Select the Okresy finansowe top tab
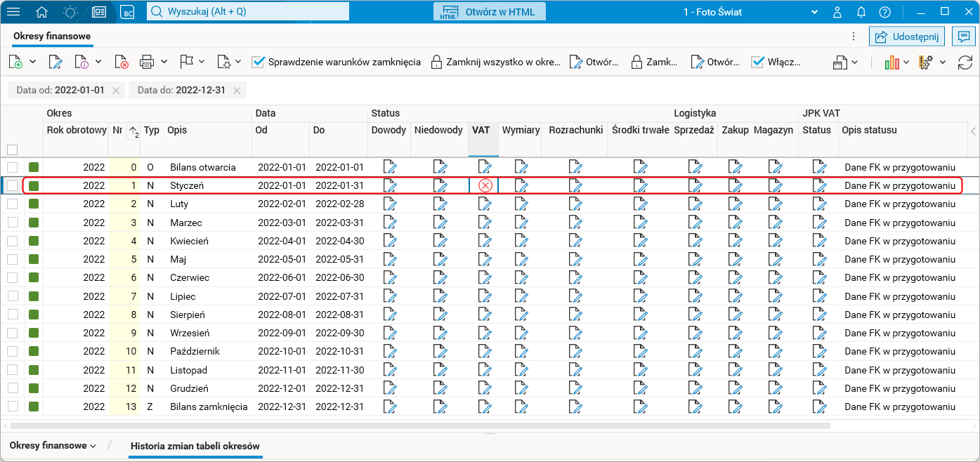Image resolution: width=980 pixels, height=462 pixels. pyautogui.click(x=52, y=37)
